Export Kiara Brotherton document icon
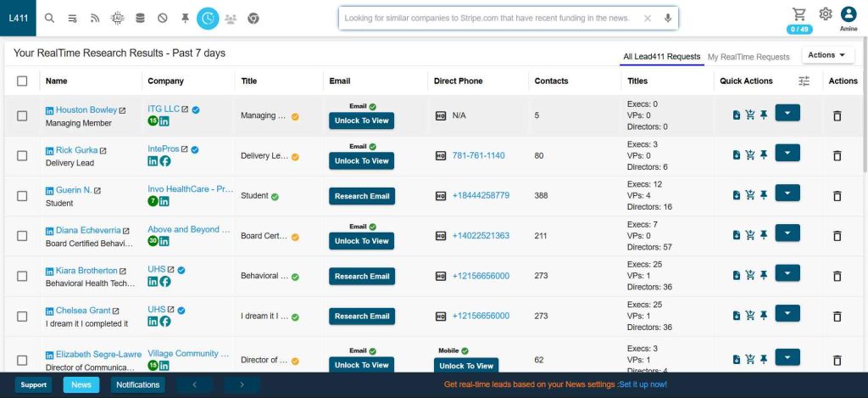Image resolution: width=868 pixels, height=398 pixels. pos(737,276)
